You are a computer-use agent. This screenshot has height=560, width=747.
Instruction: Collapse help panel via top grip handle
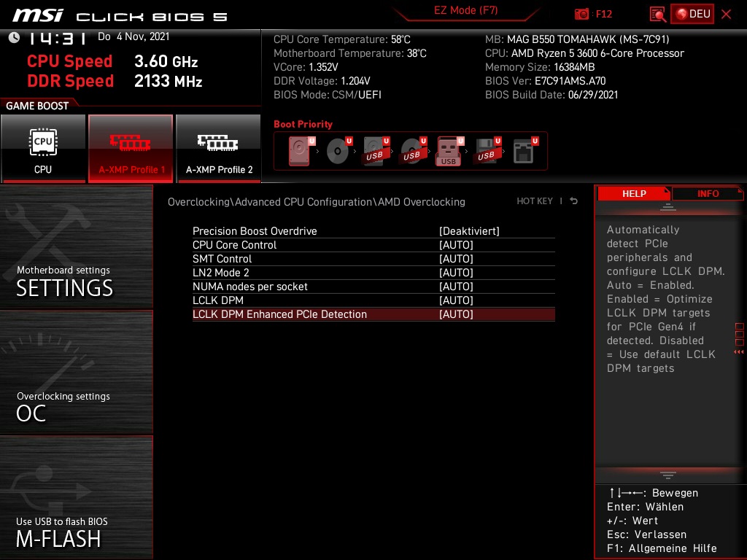tap(667, 206)
